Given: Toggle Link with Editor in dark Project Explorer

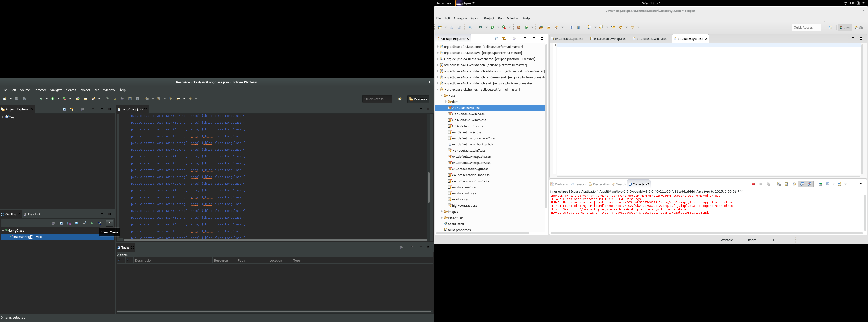Looking at the screenshot, I should click(x=72, y=109).
